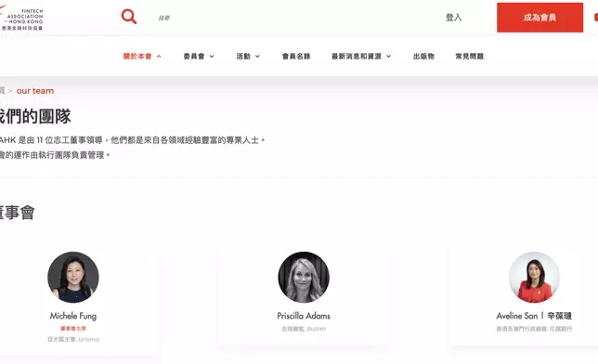This screenshot has width=598, height=364.
Task: Click the red search magnifier icon
Action: pyautogui.click(x=129, y=17)
